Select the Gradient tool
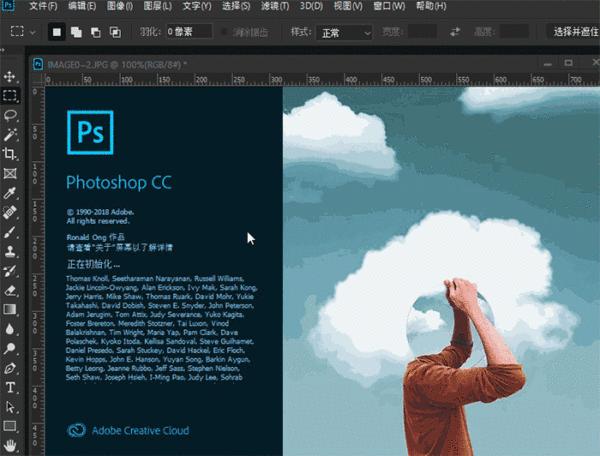This screenshot has width=600, height=456. [10, 309]
